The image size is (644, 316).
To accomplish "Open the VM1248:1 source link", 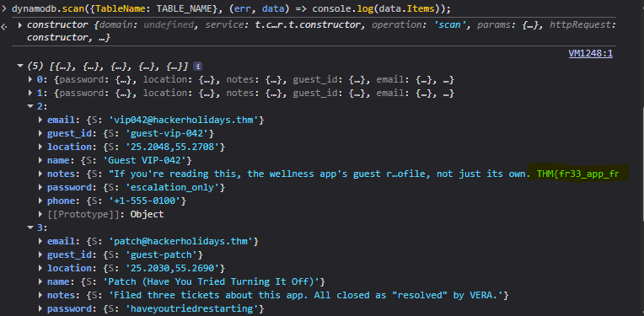I will click(x=590, y=53).
